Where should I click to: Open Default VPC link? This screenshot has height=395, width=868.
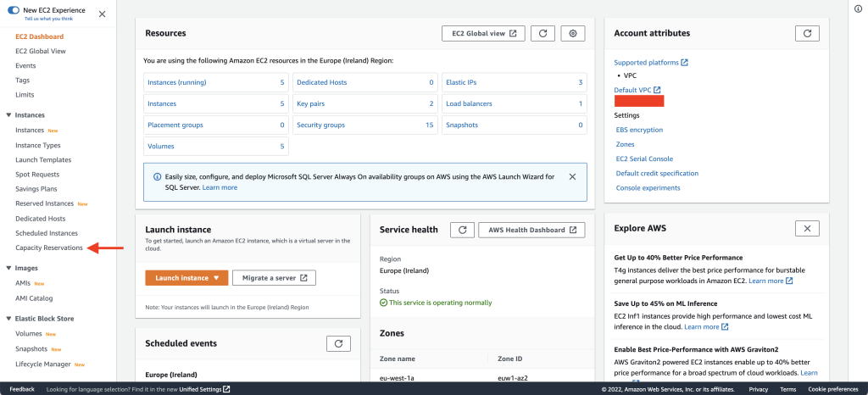pyautogui.click(x=637, y=90)
